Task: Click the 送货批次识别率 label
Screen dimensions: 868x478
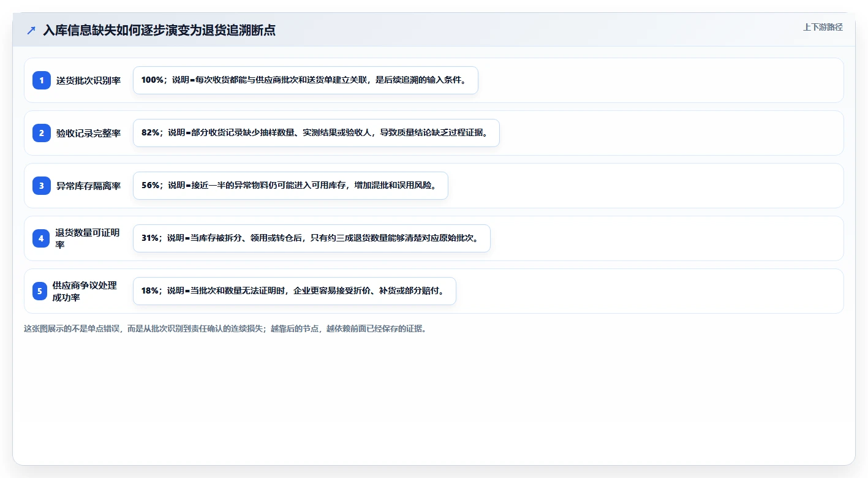Action: (x=89, y=80)
